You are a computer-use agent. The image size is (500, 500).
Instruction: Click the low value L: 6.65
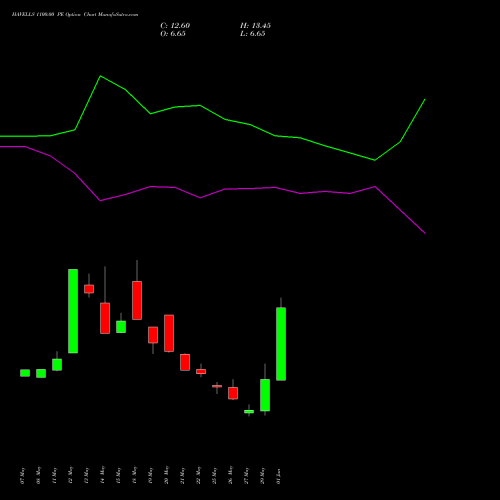point(252,34)
